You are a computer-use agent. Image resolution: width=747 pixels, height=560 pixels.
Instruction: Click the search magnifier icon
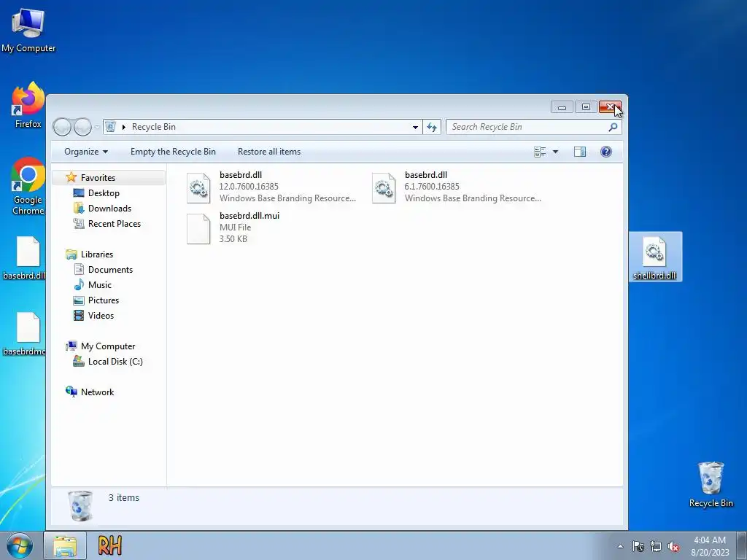pos(613,127)
